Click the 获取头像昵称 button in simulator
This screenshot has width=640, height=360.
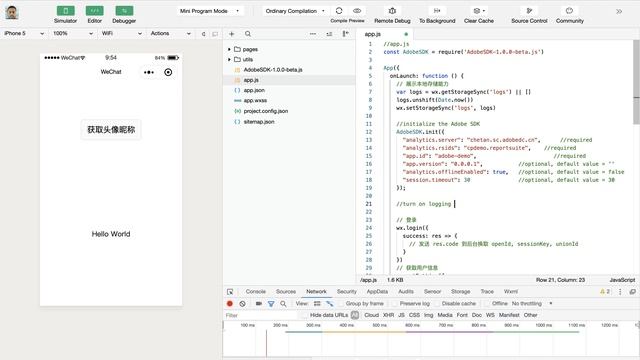[111, 130]
